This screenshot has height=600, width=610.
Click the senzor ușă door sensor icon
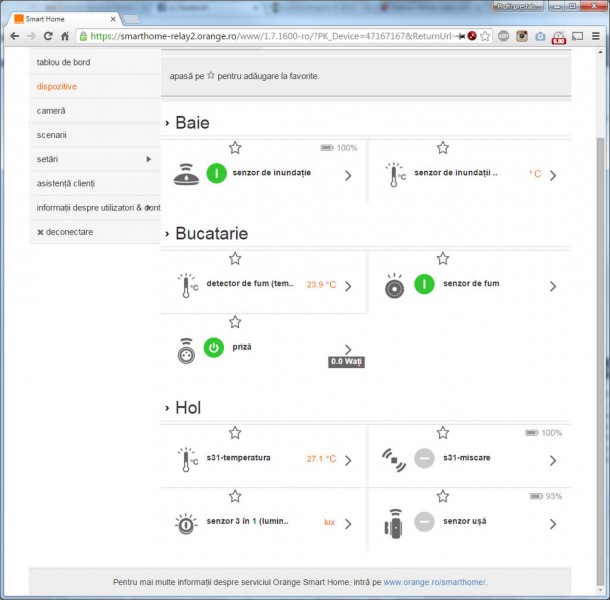coord(394,523)
